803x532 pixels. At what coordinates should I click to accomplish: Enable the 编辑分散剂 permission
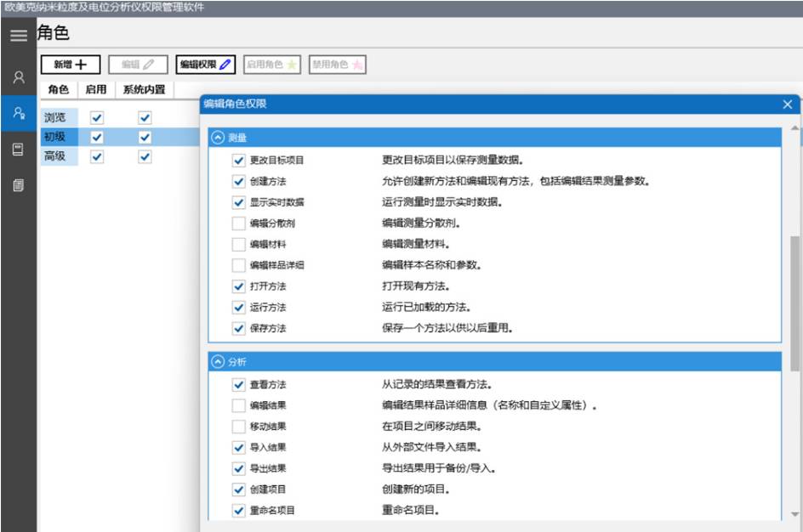click(x=239, y=223)
